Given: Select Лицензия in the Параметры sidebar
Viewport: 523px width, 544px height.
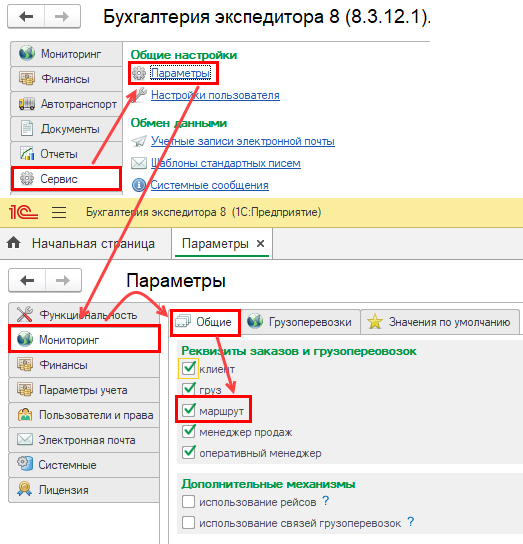Looking at the screenshot, I should click(84, 490).
